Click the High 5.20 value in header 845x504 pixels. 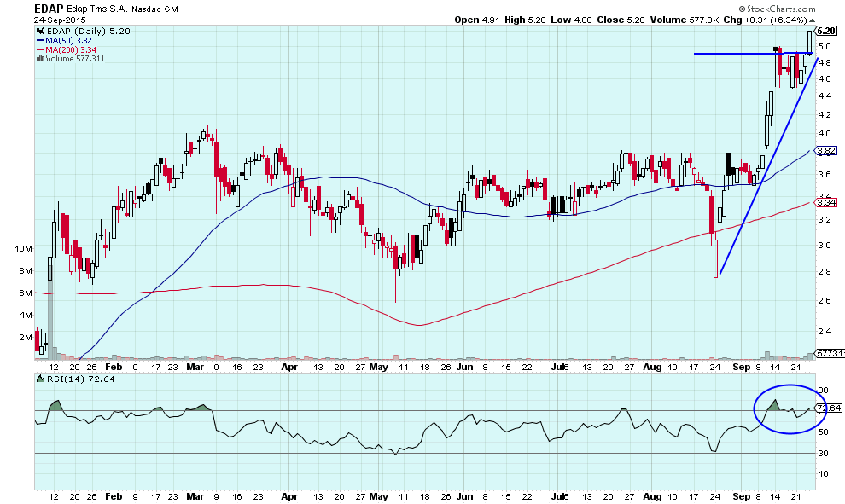525,20
